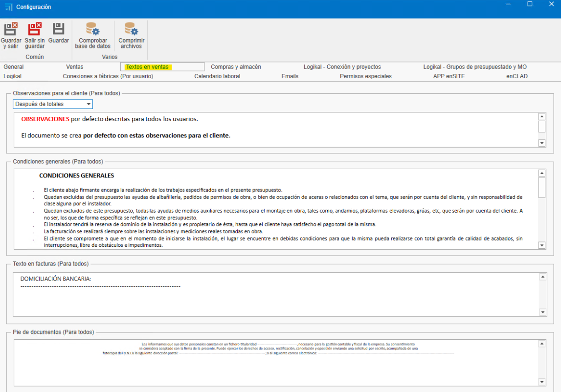The height and width of the screenshot is (392, 561).
Task: Click up arrow in Observaciones scrollbar
Action: pos(541,117)
